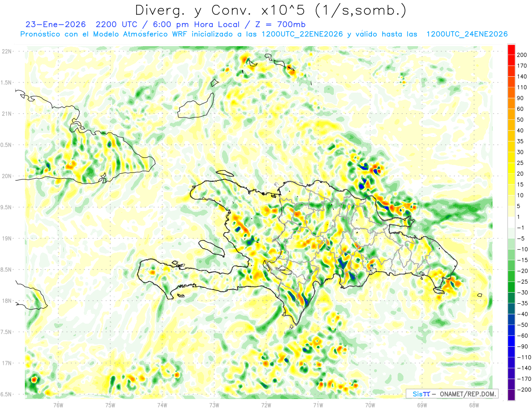Click the positive '140' color bar label
The image size is (532, 411).
coord(522,77)
